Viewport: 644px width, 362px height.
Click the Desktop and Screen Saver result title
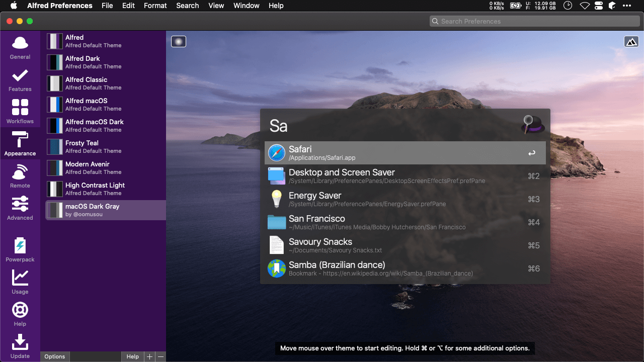(342, 172)
